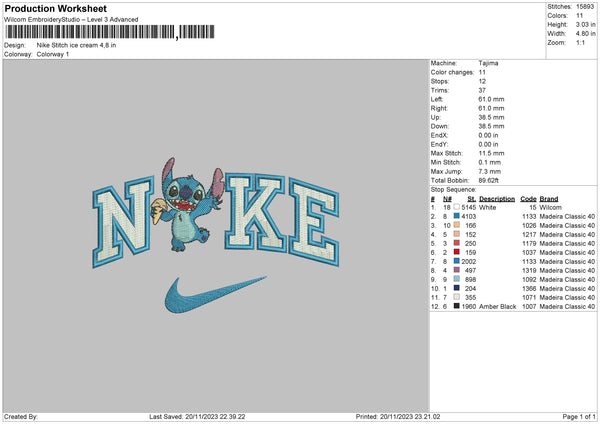
Task: Click the white swatch in stop 1
Action: tap(457, 207)
